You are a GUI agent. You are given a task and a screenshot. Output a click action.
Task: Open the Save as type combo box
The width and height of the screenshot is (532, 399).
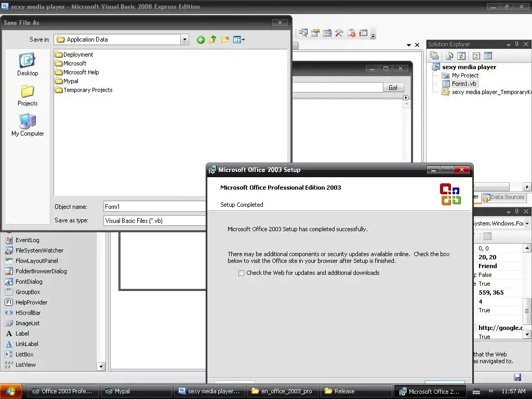pyautogui.click(x=155, y=220)
